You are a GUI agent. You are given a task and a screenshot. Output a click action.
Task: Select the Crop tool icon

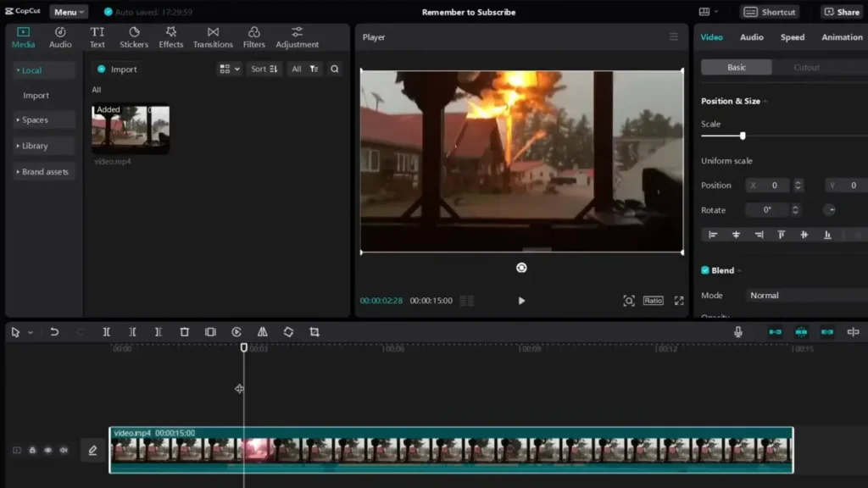coord(314,332)
